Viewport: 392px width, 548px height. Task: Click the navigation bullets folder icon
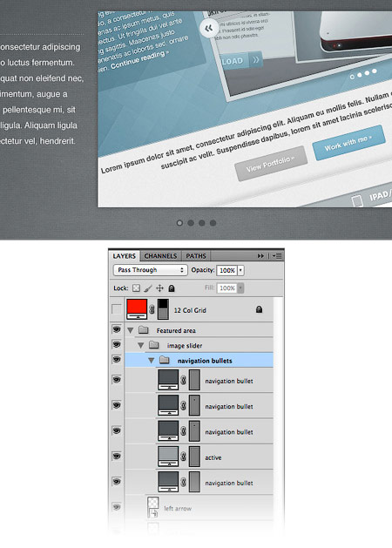(165, 360)
